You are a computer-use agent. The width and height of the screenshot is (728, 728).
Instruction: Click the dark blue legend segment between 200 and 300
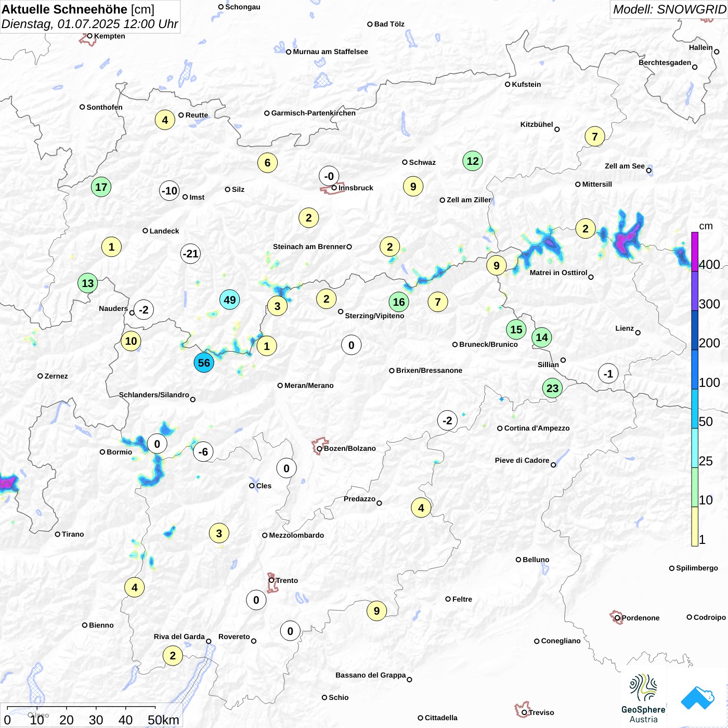point(695,330)
